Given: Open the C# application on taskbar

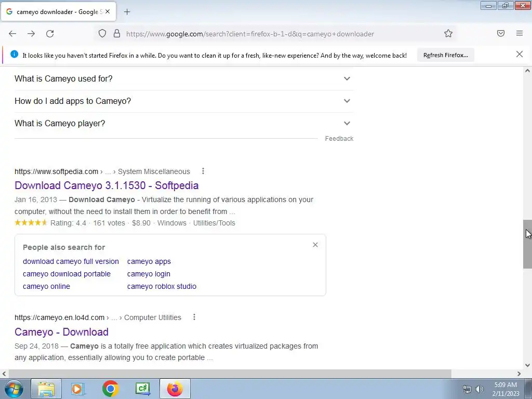Looking at the screenshot, I should click(142, 389).
